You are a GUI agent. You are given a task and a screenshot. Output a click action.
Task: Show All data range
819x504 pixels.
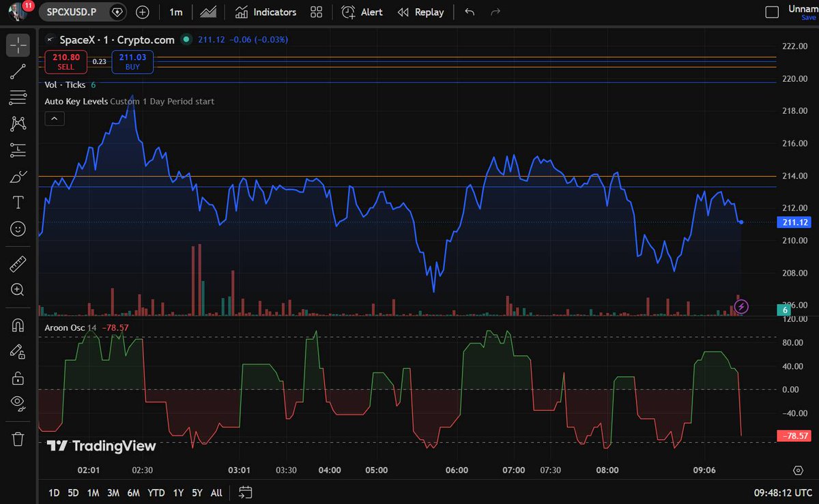click(x=216, y=492)
